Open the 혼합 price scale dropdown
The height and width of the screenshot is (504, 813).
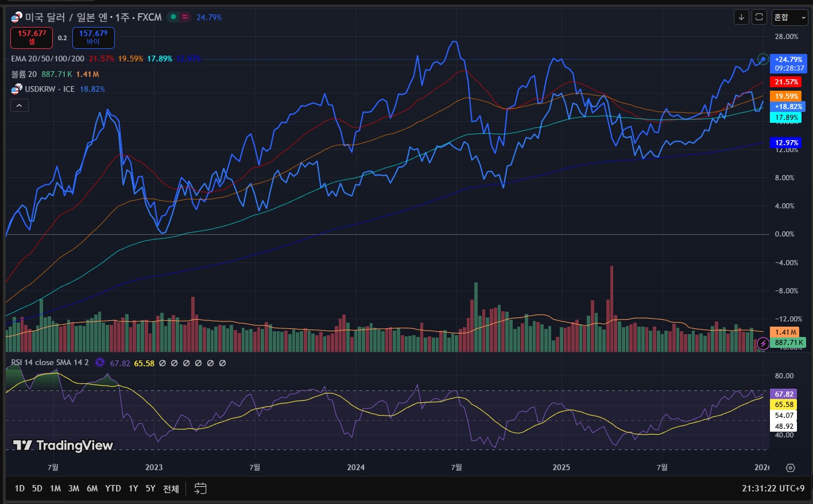pyautogui.click(x=789, y=17)
